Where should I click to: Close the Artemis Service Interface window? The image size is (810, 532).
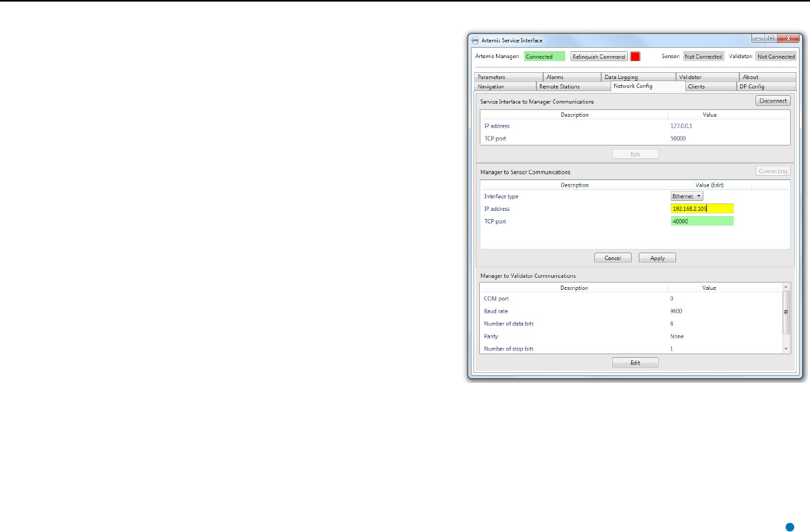[x=789, y=39]
